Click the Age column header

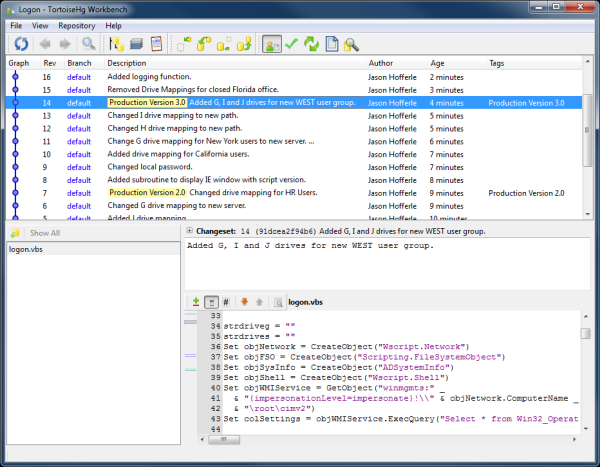(457, 63)
